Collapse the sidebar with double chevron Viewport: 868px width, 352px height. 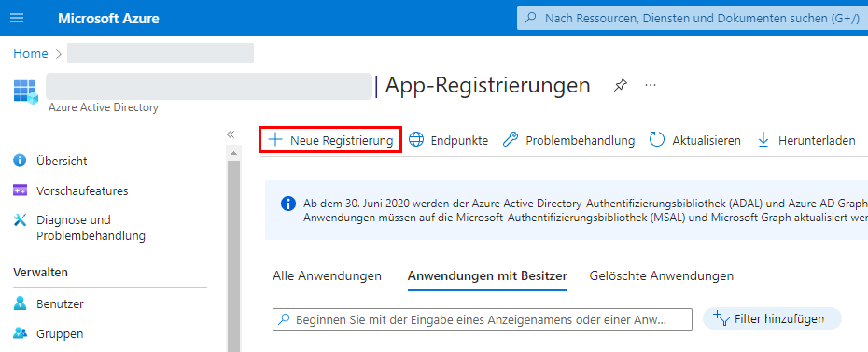point(231,134)
